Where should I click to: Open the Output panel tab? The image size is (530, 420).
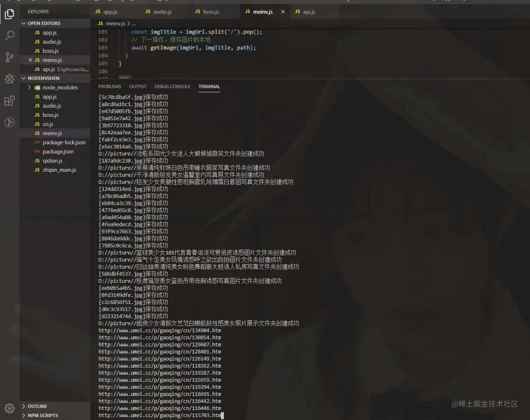pos(138,86)
